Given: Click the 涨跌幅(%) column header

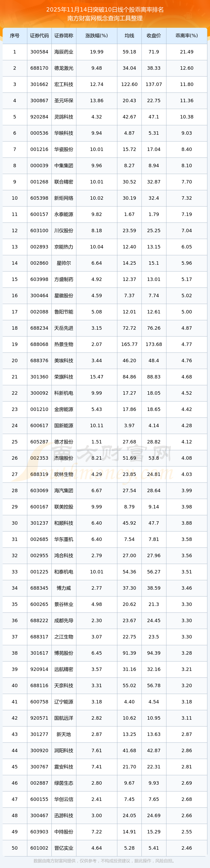Looking at the screenshot, I should tap(97, 36).
